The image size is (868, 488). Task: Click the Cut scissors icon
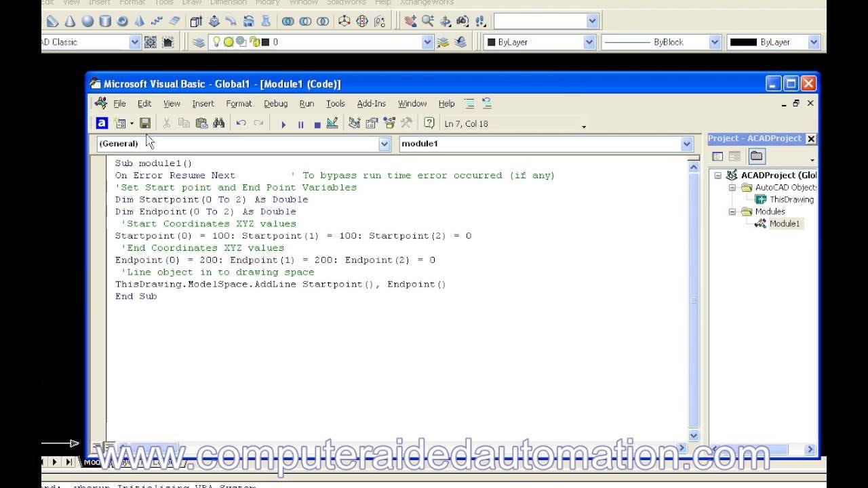(166, 123)
